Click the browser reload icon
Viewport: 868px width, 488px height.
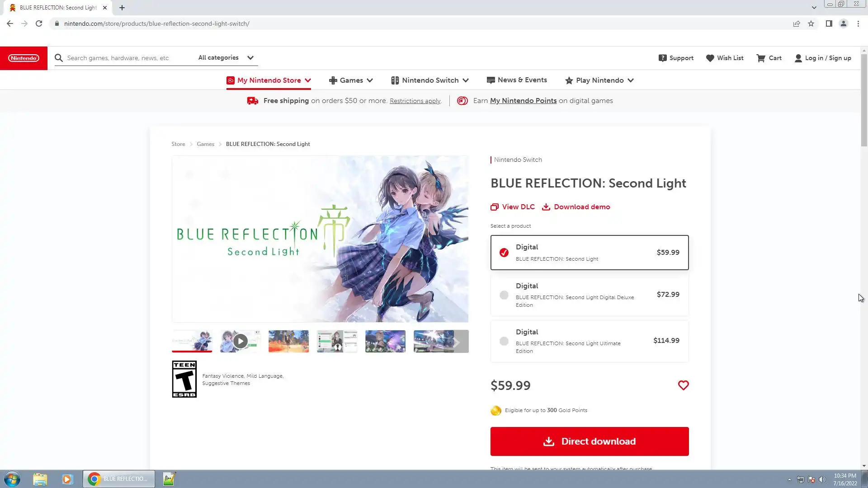(39, 23)
